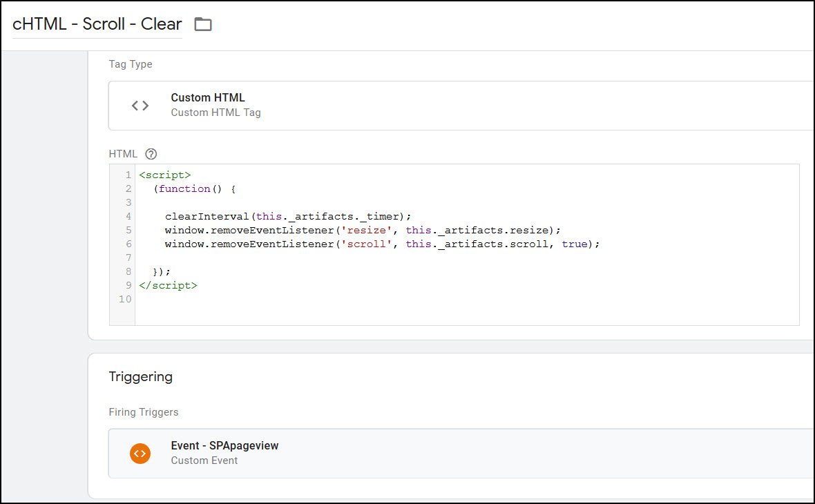Edit the tag name cHTML - Scroll - Clear

(95, 23)
